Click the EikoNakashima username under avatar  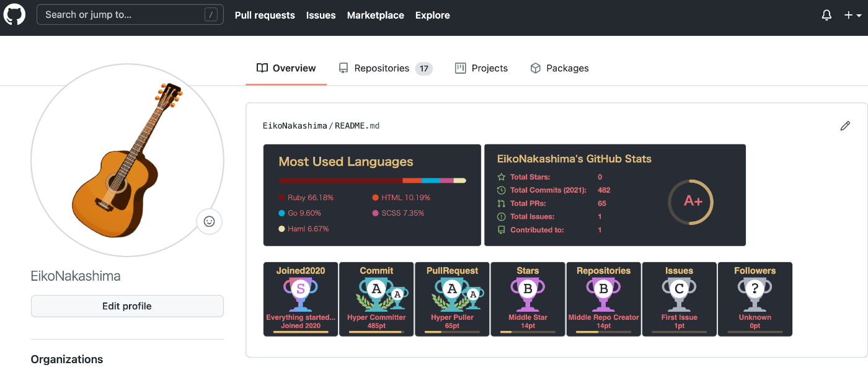pos(76,276)
